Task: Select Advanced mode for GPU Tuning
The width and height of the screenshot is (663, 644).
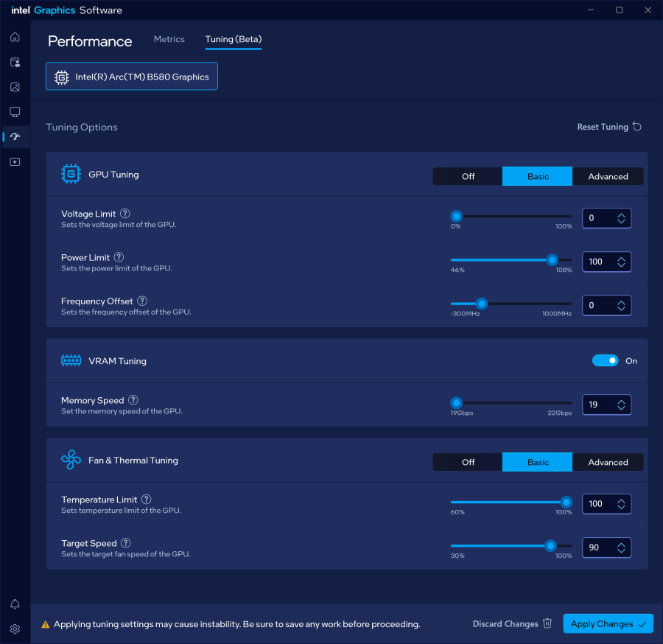Action: [608, 176]
